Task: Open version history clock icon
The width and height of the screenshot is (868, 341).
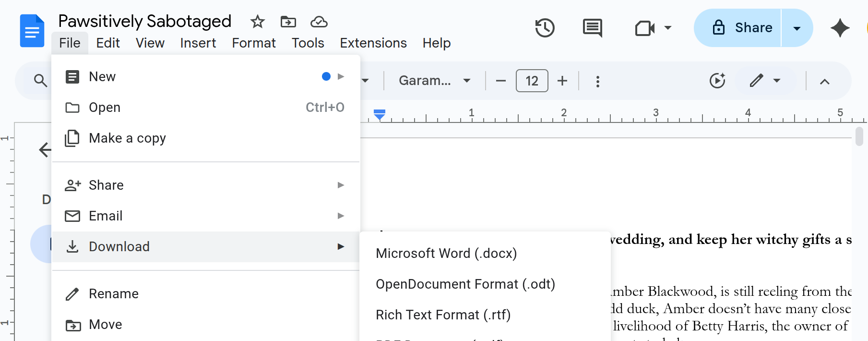Action: click(545, 28)
